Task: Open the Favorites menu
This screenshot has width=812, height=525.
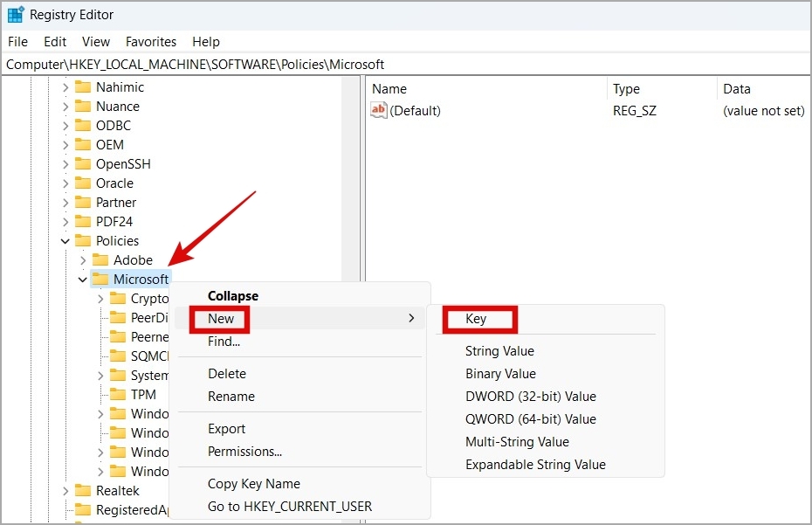Action: [151, 41]
